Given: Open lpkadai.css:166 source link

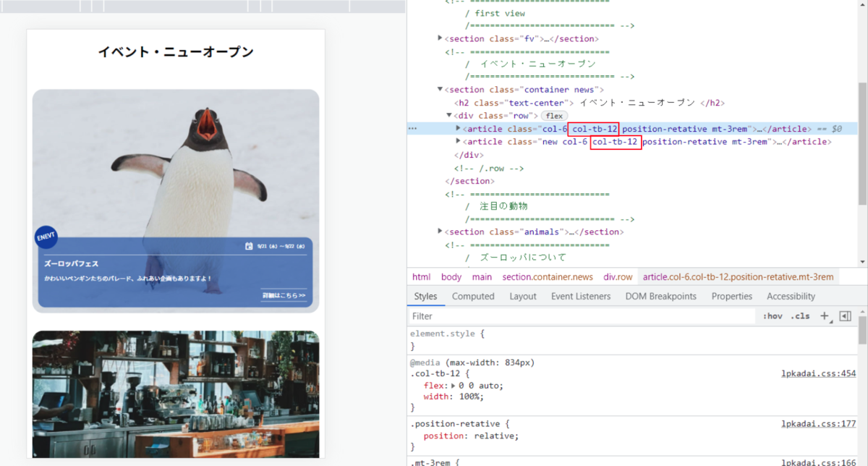Looking at the screenshot, I should coord(819,462).
